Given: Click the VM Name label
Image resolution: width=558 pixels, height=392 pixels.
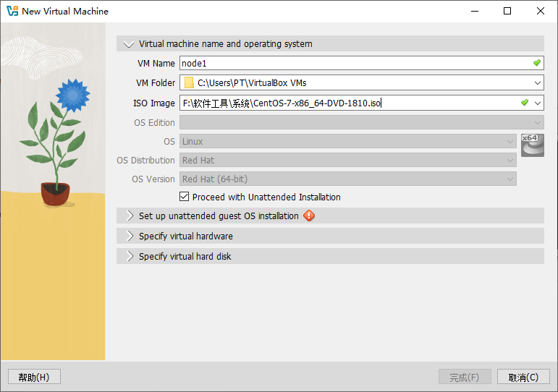Looking at the screenshot, I should pos(156,64).
